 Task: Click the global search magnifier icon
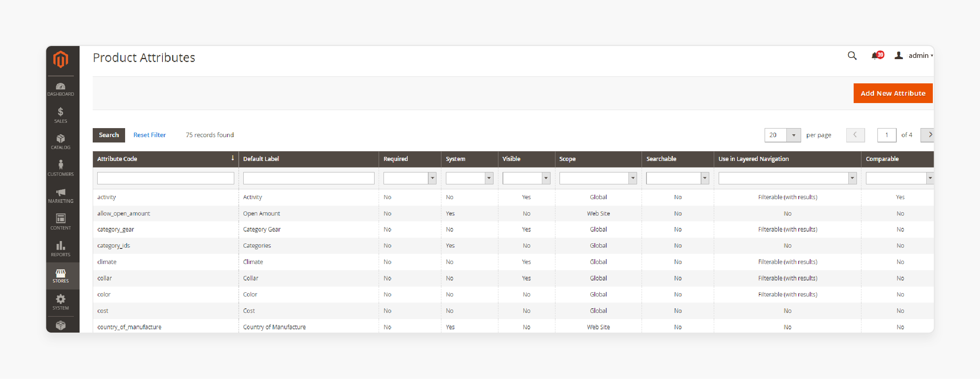[852, 56]
